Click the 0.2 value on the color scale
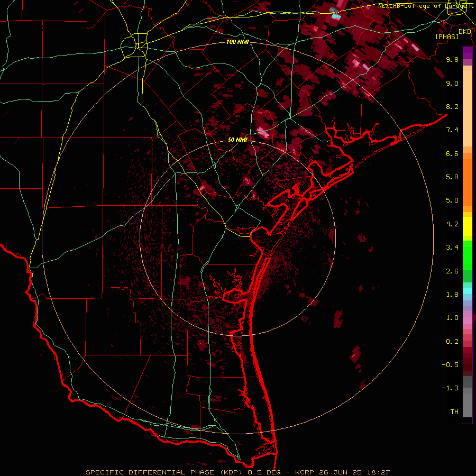 click(x=452, y=342)
